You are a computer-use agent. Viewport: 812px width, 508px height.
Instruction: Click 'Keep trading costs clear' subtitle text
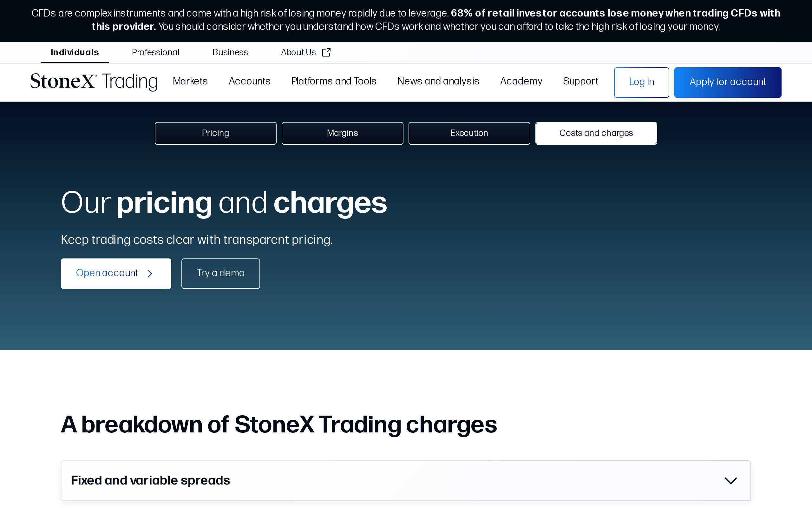tap(197, 240)
